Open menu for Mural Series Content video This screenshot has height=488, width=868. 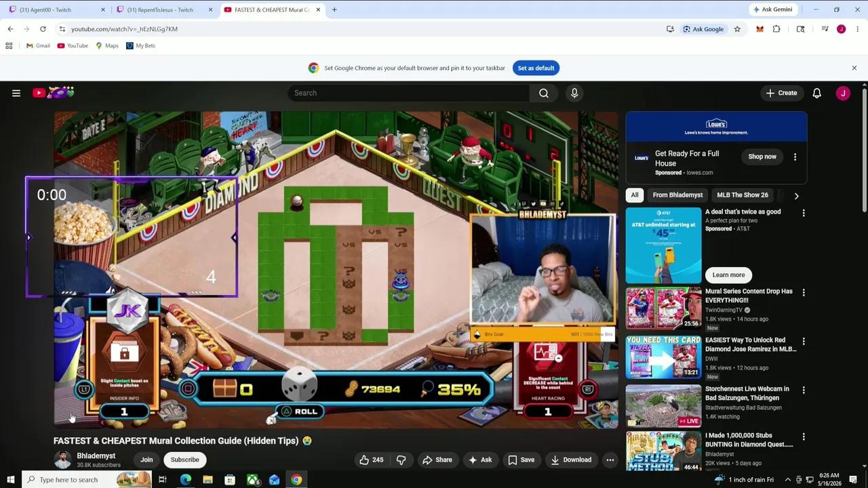click(x=804, y=293)
